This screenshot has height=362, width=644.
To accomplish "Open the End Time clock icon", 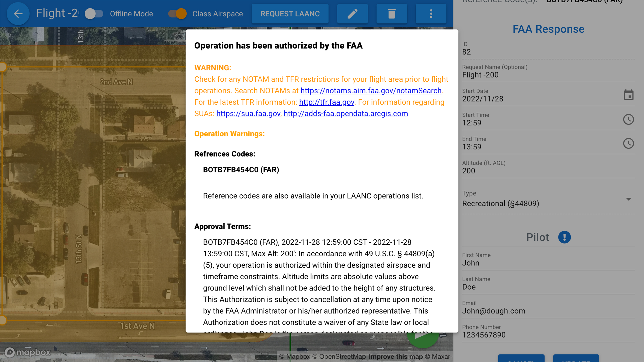I will [629, 143].
